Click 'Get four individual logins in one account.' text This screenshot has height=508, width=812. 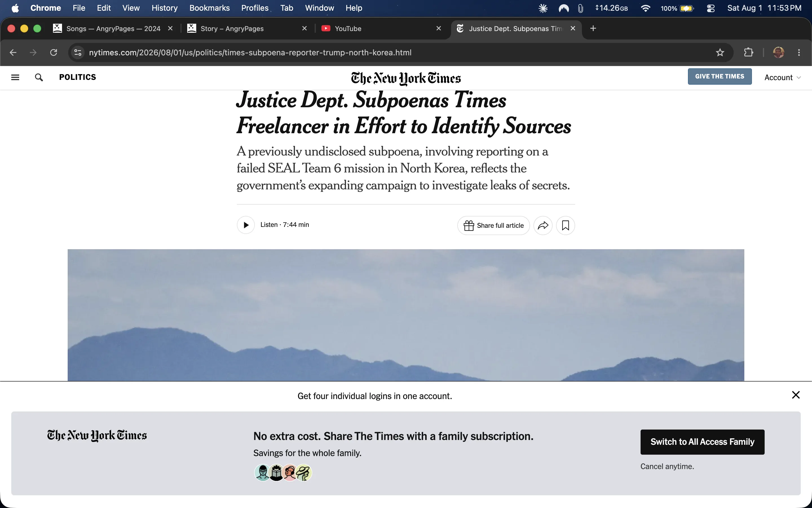(374, 396)
